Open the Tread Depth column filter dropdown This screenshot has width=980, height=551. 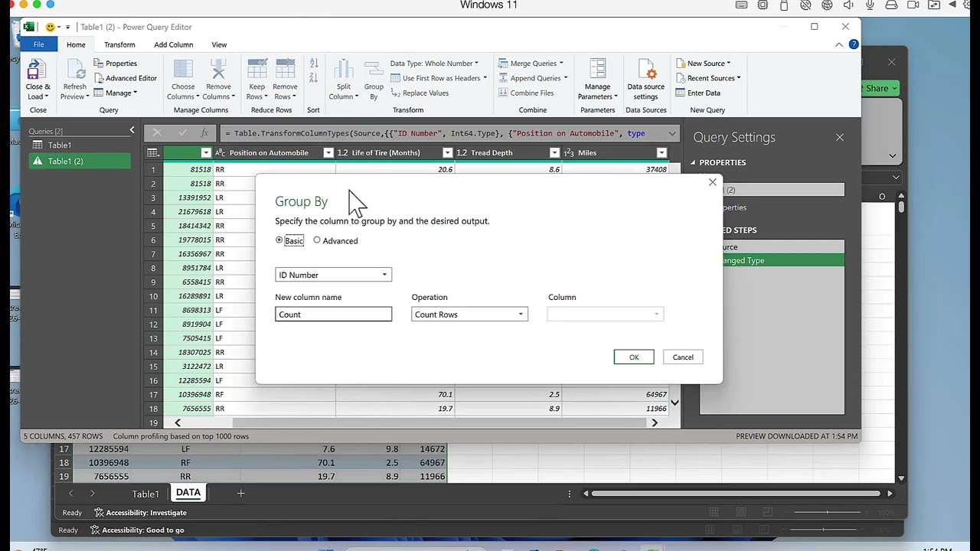pos(554,153)
